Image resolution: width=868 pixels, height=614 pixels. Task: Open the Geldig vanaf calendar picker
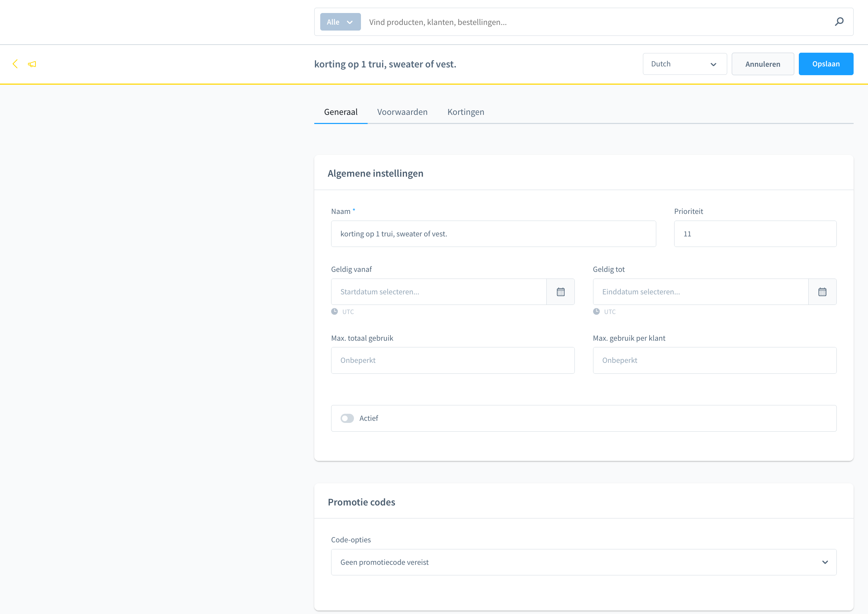(561, 292)
